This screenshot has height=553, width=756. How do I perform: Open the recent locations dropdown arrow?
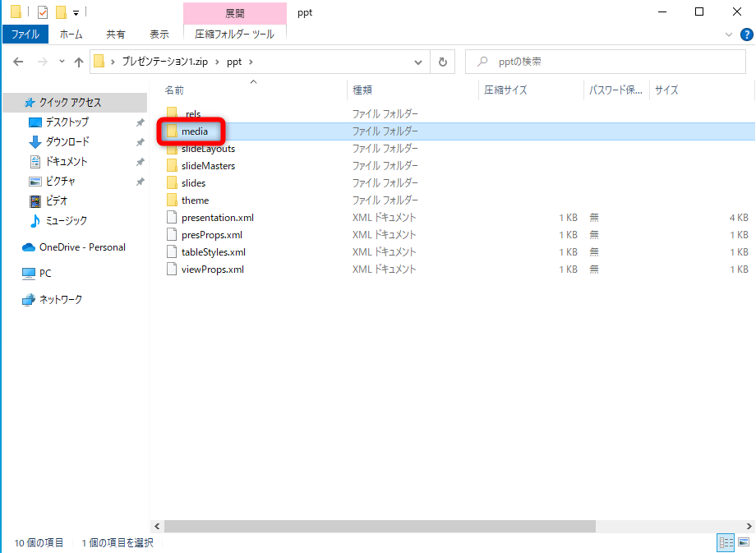click(62, 62)
